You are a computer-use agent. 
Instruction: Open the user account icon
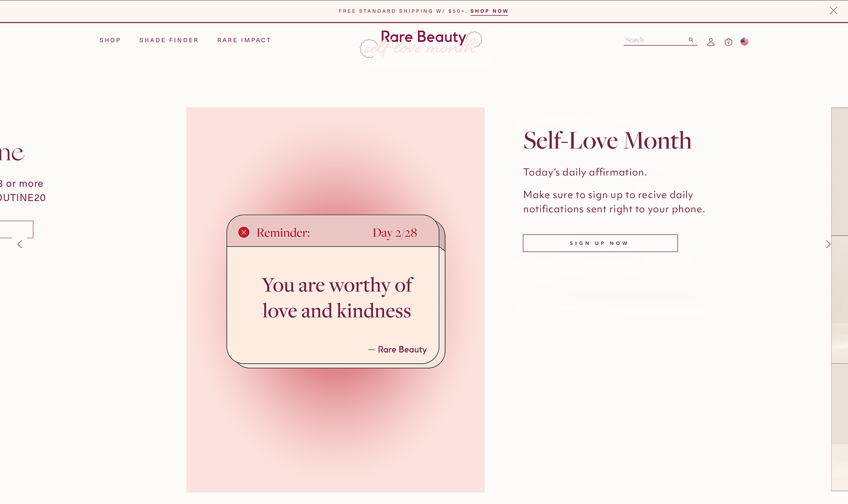(711, 42)
